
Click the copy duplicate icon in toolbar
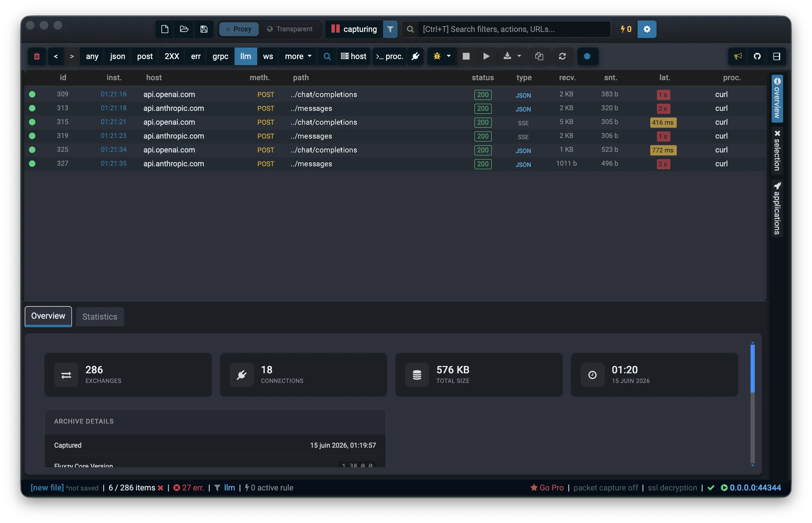click(539, 56)
